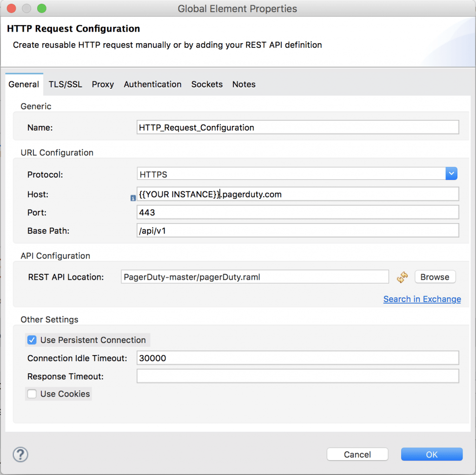Focus the empty Response Timeout field
476x475 pixels.
pos(297,376)
